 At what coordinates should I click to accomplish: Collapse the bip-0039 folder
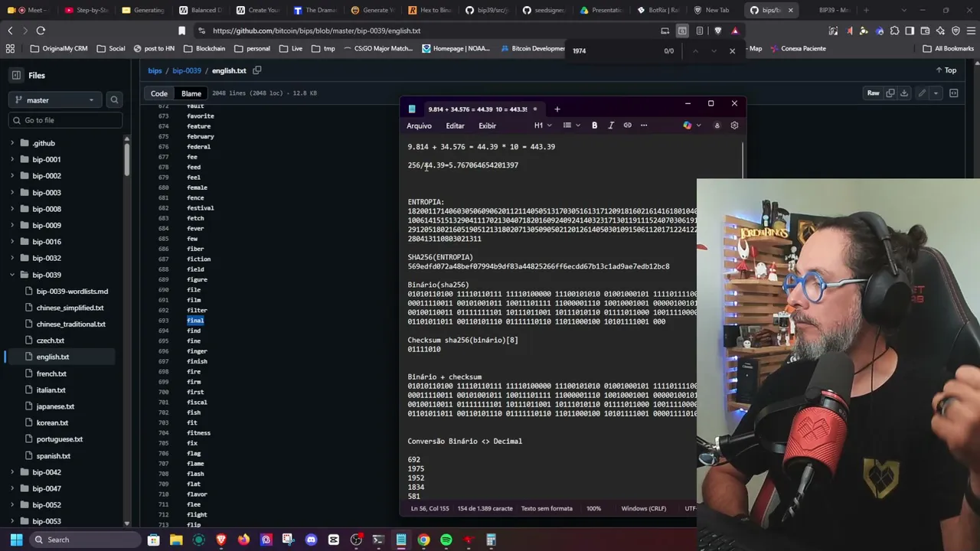pos(12,275)
